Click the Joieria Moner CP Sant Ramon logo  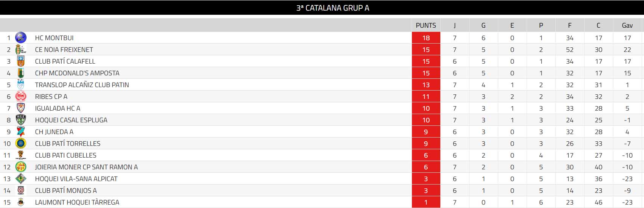click(20, 167)
